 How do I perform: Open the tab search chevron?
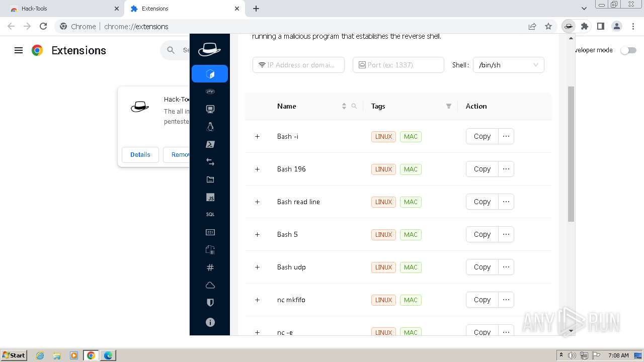[x=584, y=9]
